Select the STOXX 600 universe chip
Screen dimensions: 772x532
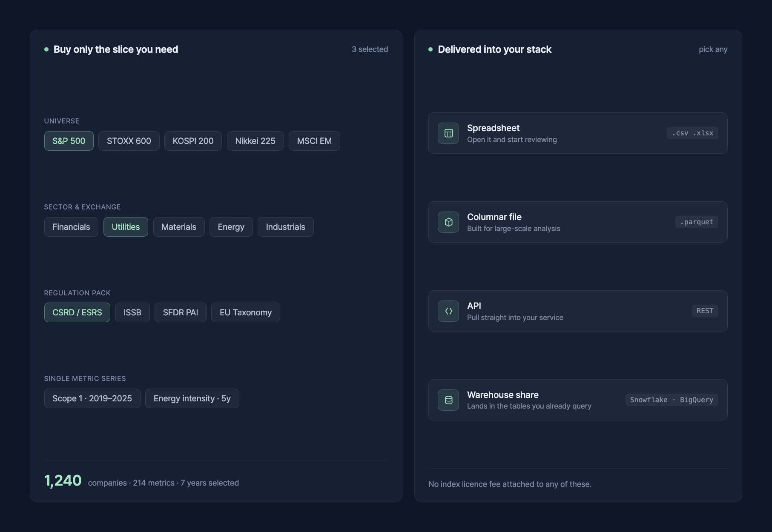click(x=129, y=141)
